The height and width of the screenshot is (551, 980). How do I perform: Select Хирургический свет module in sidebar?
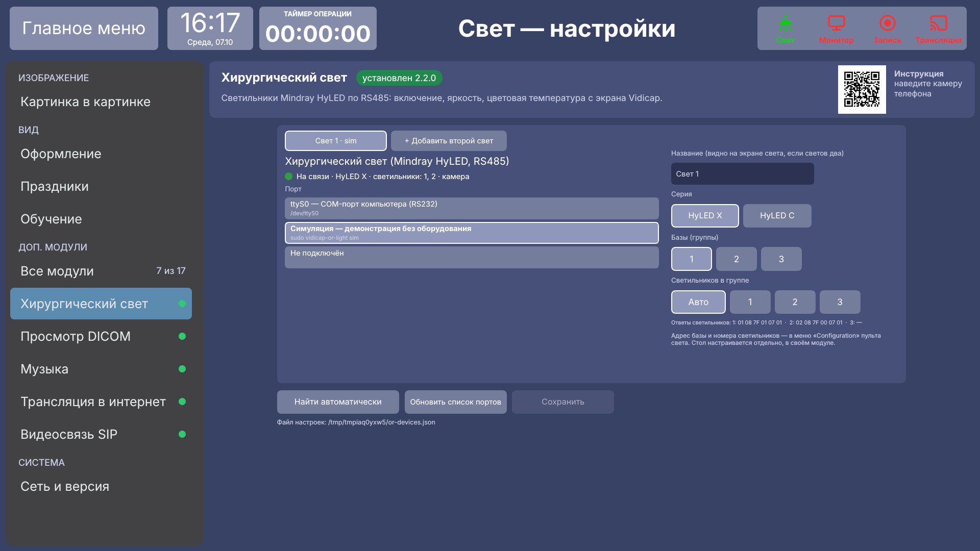(101, 304)
